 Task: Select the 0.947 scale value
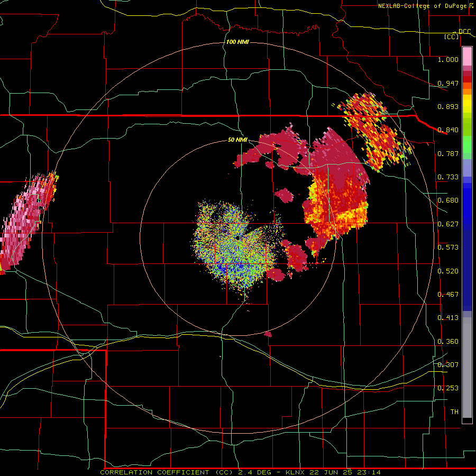coord(448,83)
